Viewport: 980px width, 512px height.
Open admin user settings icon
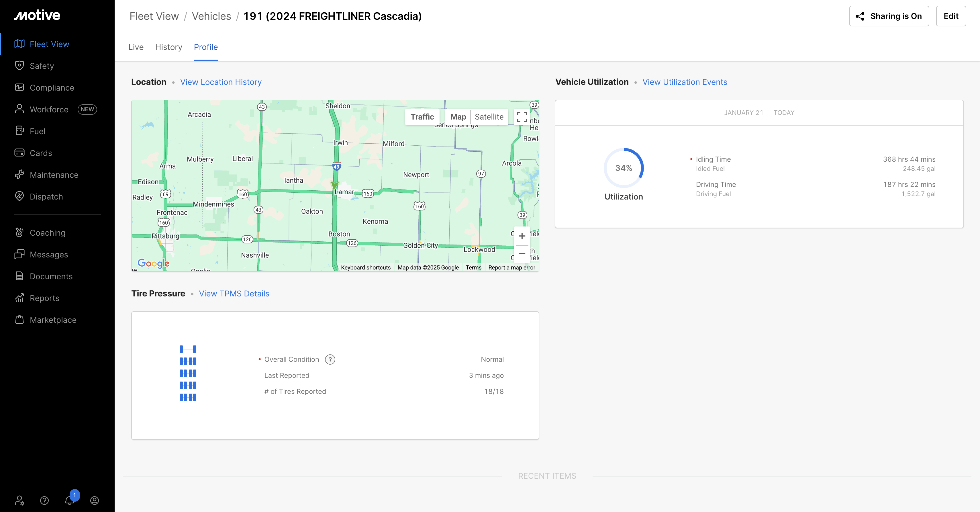click(19, 500)
